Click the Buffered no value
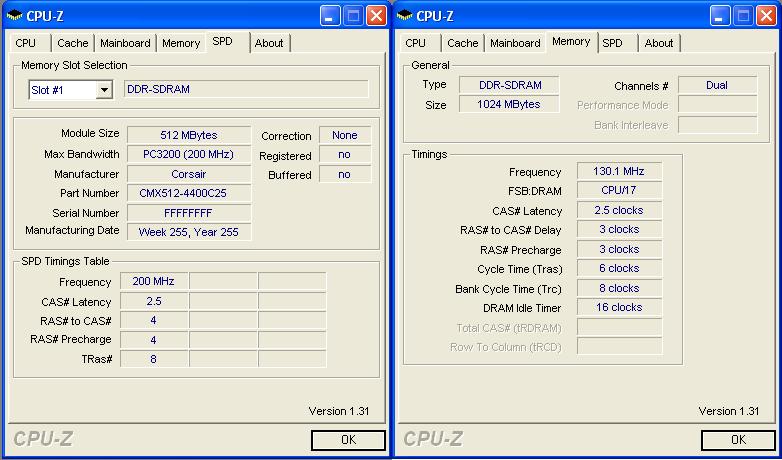782x460 pixels. (x=345, y=174)
